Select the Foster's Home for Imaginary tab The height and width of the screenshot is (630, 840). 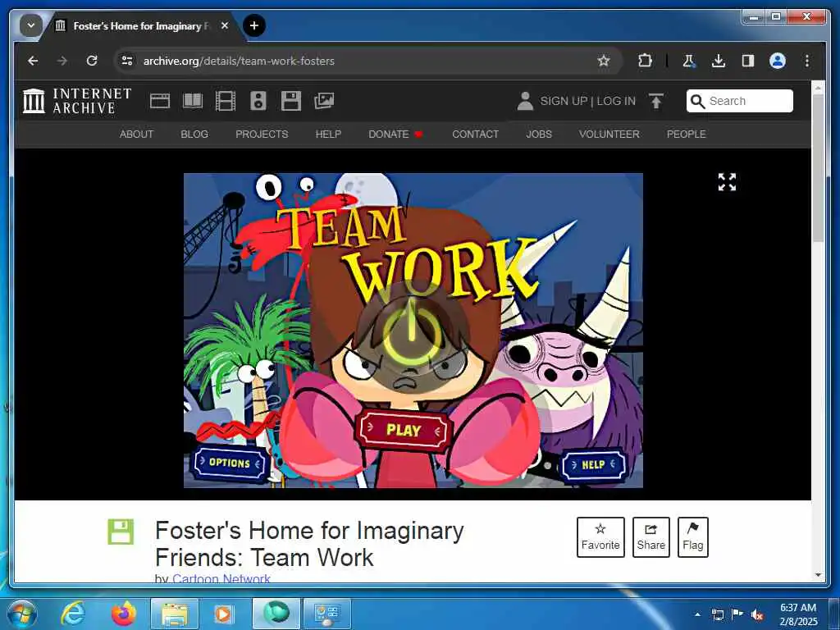click(142, 25)
